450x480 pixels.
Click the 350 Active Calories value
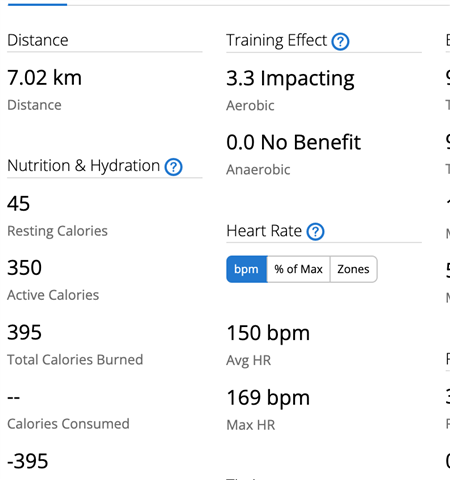(x=25, y=268)
